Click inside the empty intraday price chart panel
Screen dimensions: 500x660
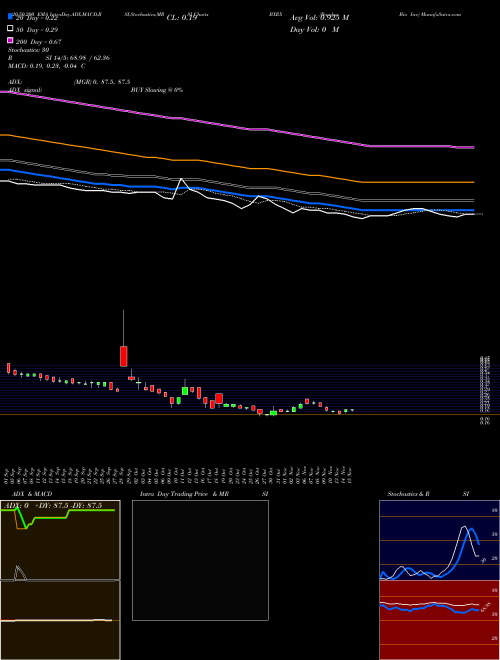pyautogui.click(x=200, y=560)
